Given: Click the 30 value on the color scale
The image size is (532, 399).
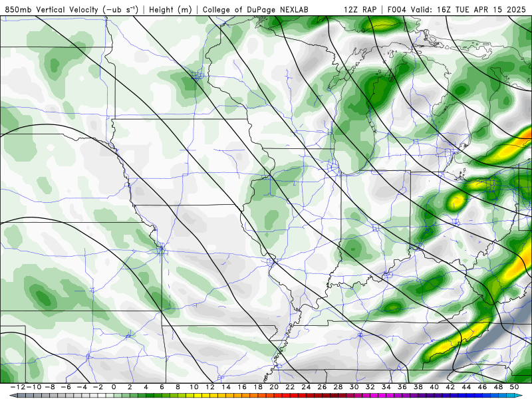Looking at the screenshot, I should click(x=354, y=387).
